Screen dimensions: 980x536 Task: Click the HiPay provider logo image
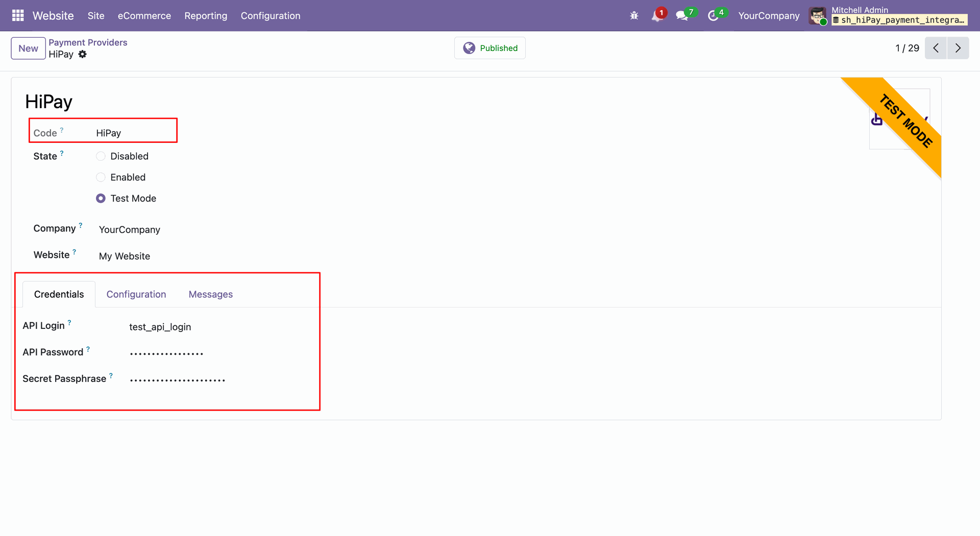pyautogui.click(x=899, y=119)
